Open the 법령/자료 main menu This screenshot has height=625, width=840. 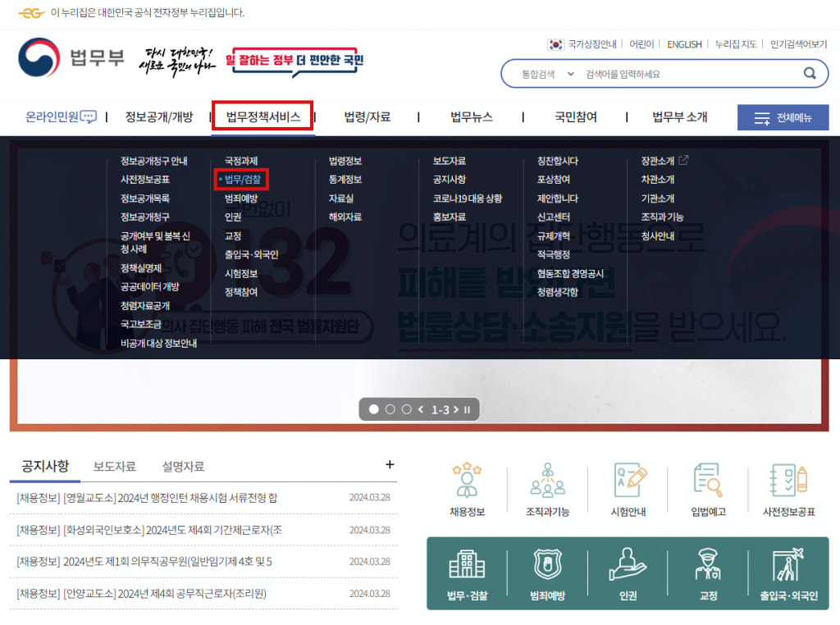367,117
